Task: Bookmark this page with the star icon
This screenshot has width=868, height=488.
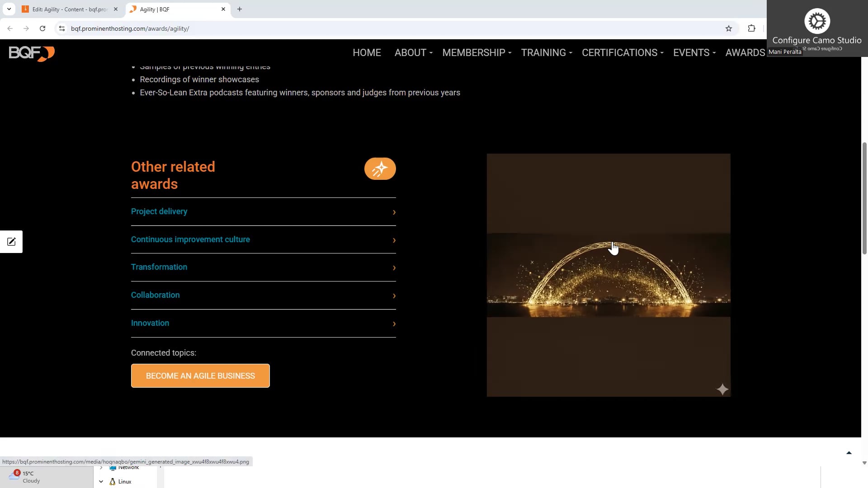Action: point(728,28)
